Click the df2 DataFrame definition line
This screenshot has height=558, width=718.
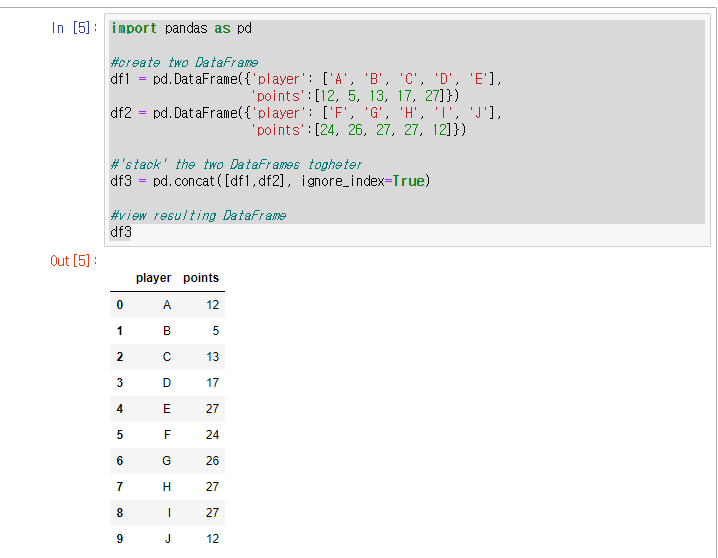pyautogui.click(x=306, y=113)
